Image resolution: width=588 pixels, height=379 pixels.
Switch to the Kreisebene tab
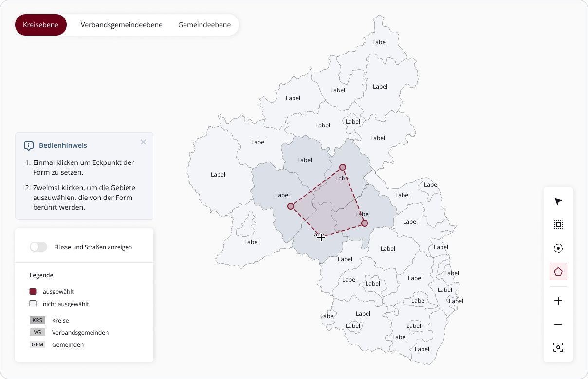click(40, 25)
